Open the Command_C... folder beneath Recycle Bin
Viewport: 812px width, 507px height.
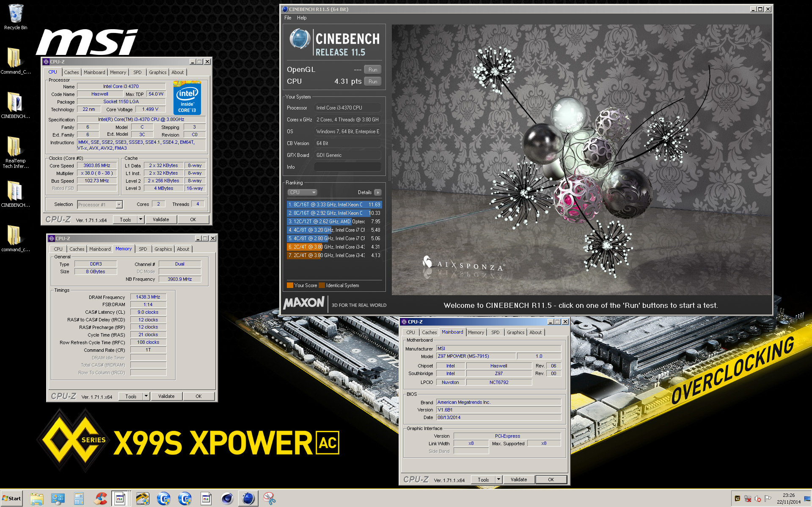(16, 60)
